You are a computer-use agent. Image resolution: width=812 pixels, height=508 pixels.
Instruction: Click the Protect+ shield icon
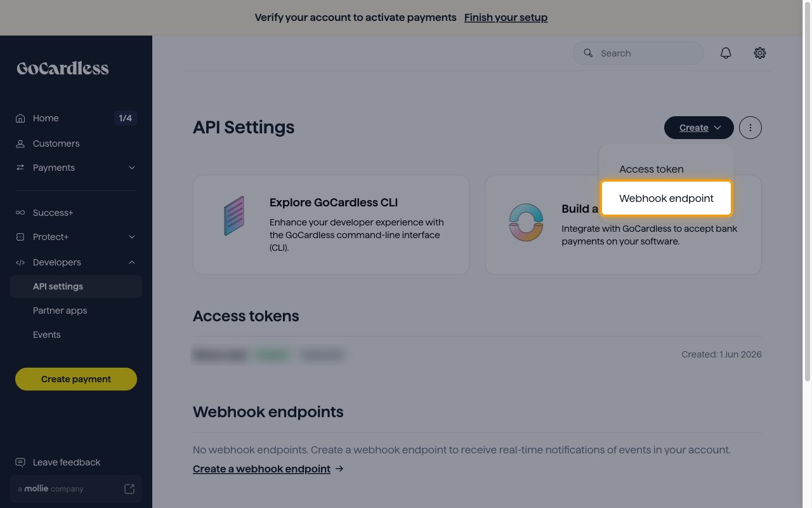[x=20, y=237]
